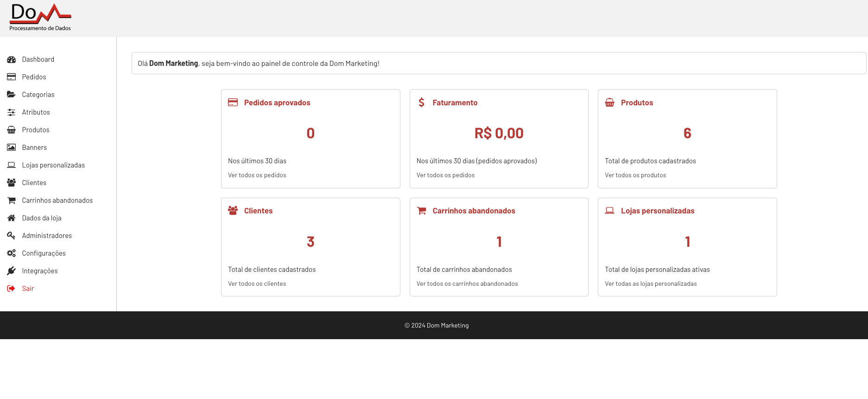Viewport: 868px width, 399px height.
Task: Click the '3' count in Clientes card
Action: point(310,242)
